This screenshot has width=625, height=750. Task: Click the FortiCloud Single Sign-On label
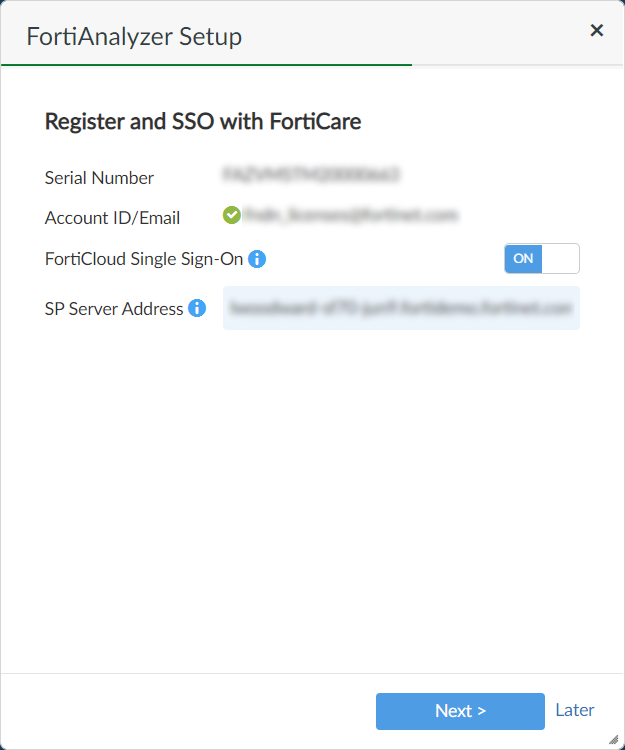[144, 259]
